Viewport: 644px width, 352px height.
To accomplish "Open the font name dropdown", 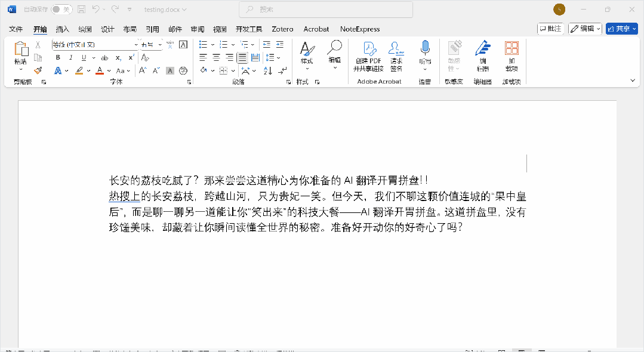I will click(x=136, y=45).
